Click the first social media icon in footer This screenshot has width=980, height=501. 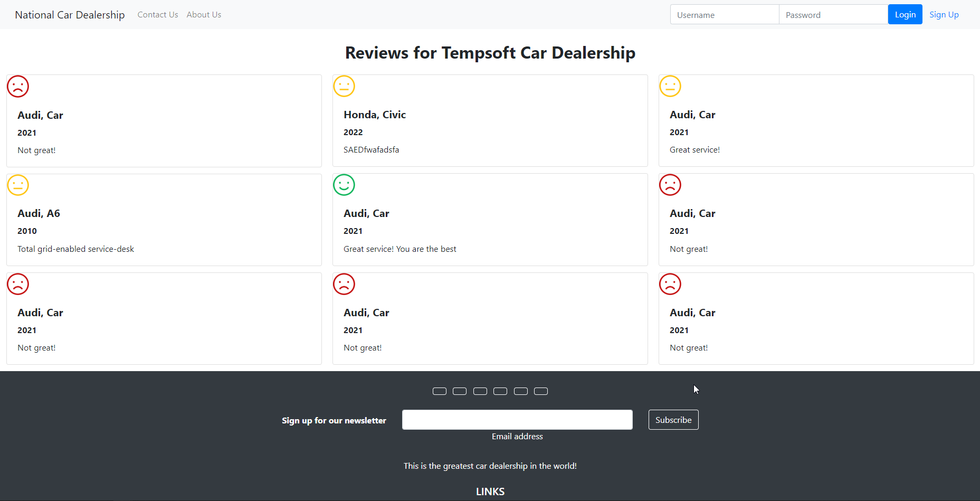pyautogui.click(x=440, y=391)
